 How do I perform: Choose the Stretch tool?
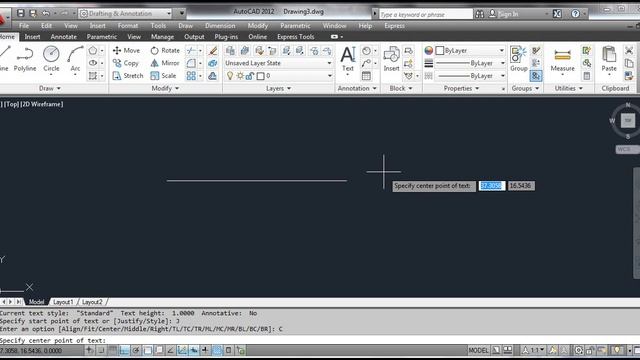pyautogui.click(x=128, y=76)
